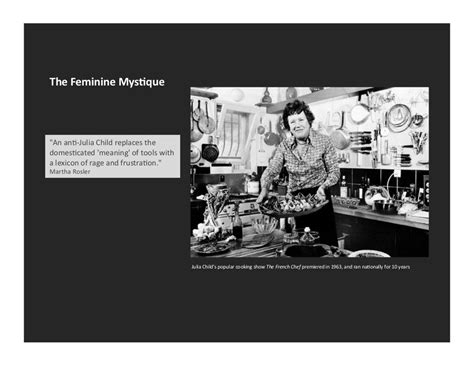The width and height of the screenshot is (474, 366).
Task: Click the Martha Rosler quote text box
Action: [113, 156]
